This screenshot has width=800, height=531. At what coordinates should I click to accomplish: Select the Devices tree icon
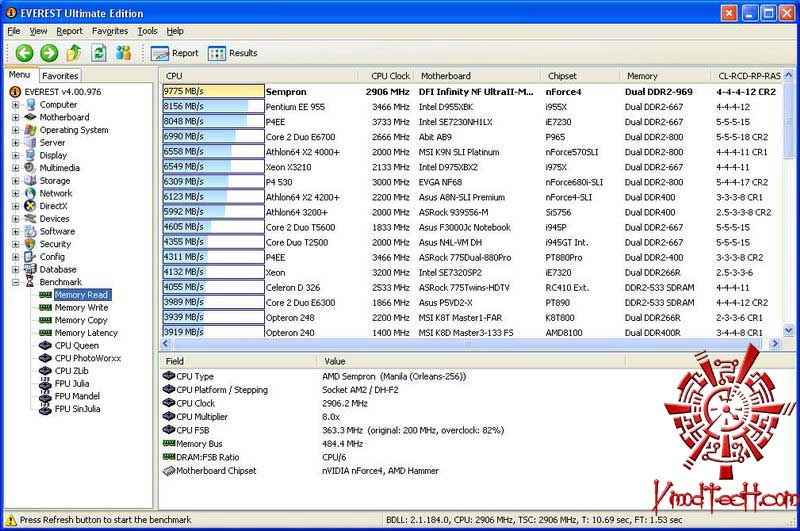[31, 219]
